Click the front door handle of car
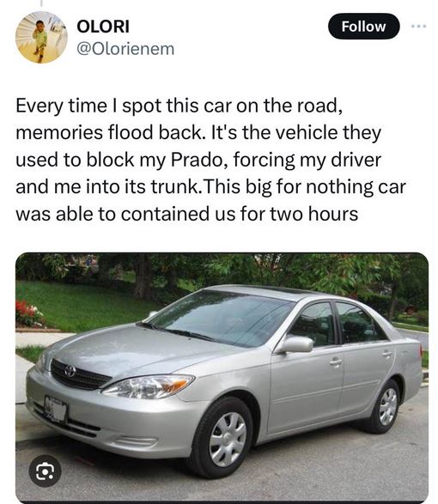The image size is (438, 504). [336, 362]
